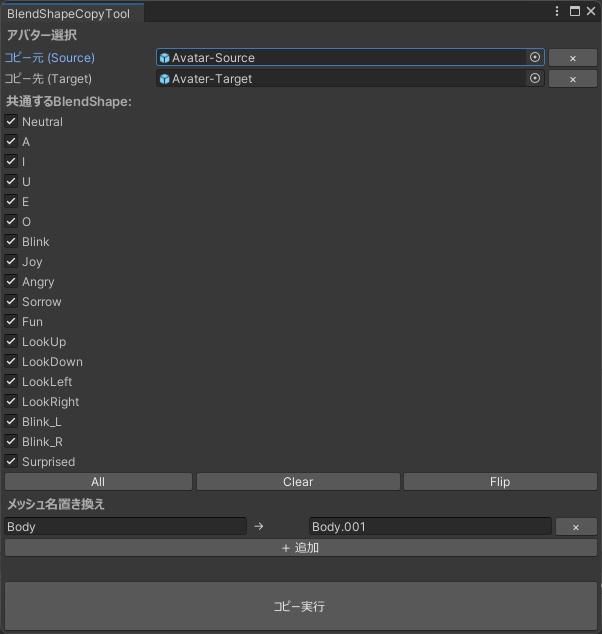Click the Body mesh name field
This screenshot has height=634, width=602.
pos(125,526)
